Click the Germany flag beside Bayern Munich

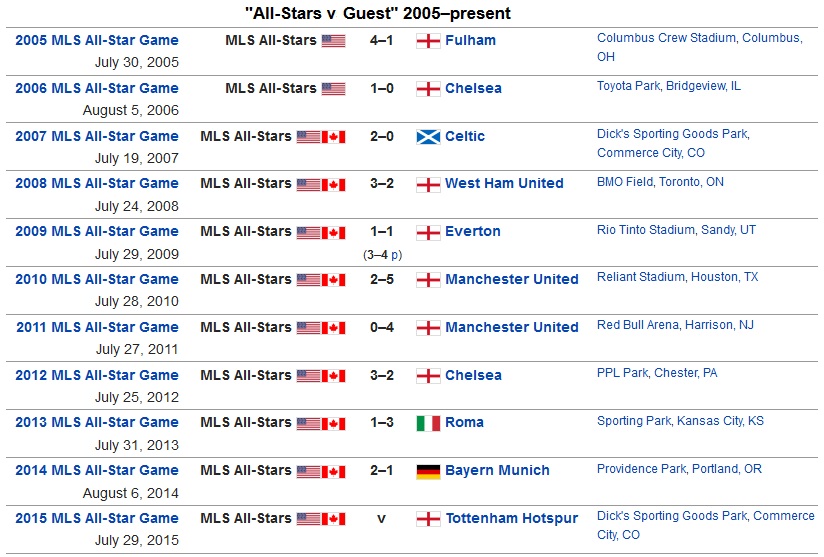[x=428, y=471]
